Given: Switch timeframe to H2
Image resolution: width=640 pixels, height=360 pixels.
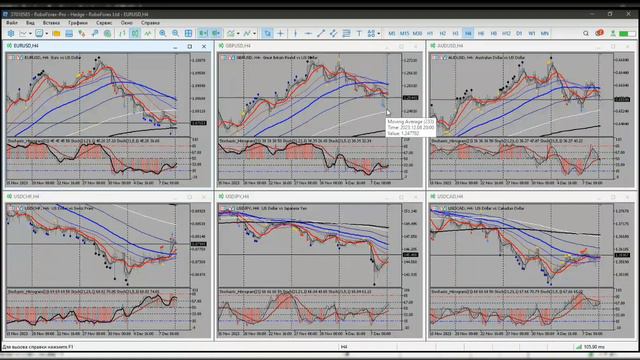Looking at the screenshot, I should [442, 33].
